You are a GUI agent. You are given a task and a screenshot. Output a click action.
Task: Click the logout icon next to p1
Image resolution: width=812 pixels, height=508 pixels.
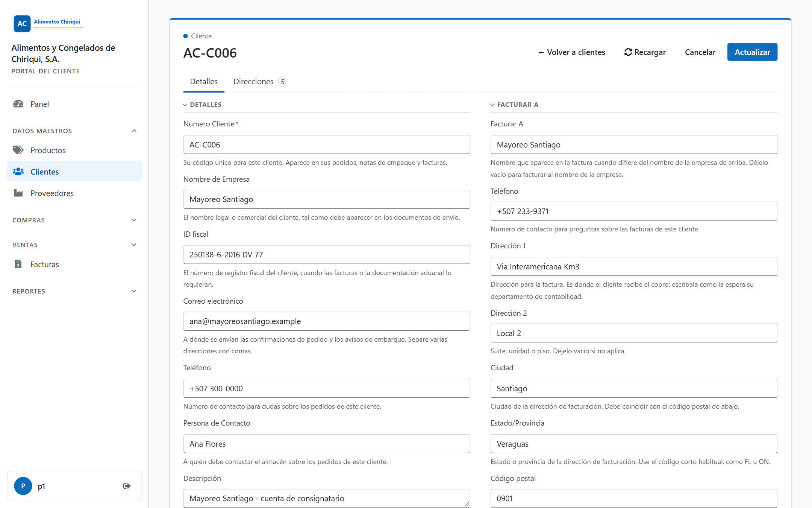point(127,486)
